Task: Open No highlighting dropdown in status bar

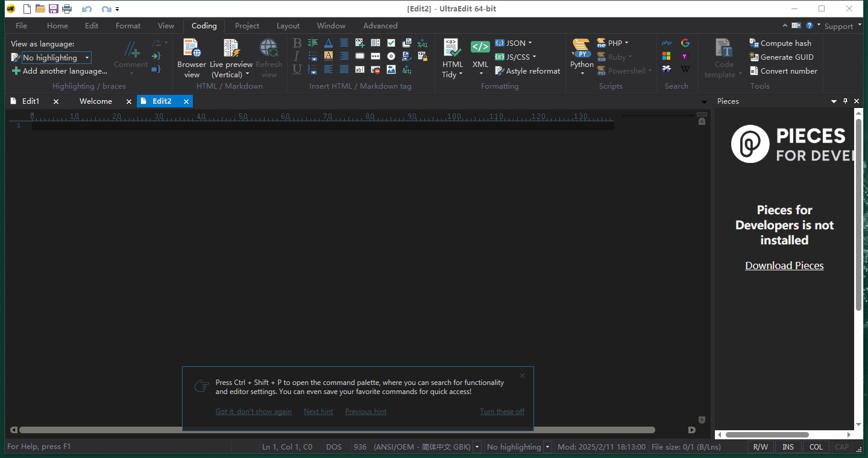Action: [548, 447]
